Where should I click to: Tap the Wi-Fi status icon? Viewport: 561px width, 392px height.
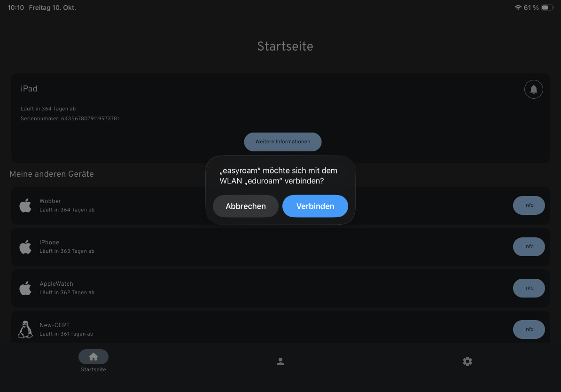tap(518, 8)
